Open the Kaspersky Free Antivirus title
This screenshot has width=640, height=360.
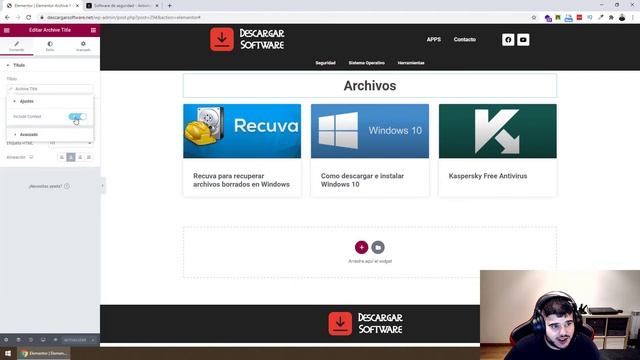coord(488,176)
